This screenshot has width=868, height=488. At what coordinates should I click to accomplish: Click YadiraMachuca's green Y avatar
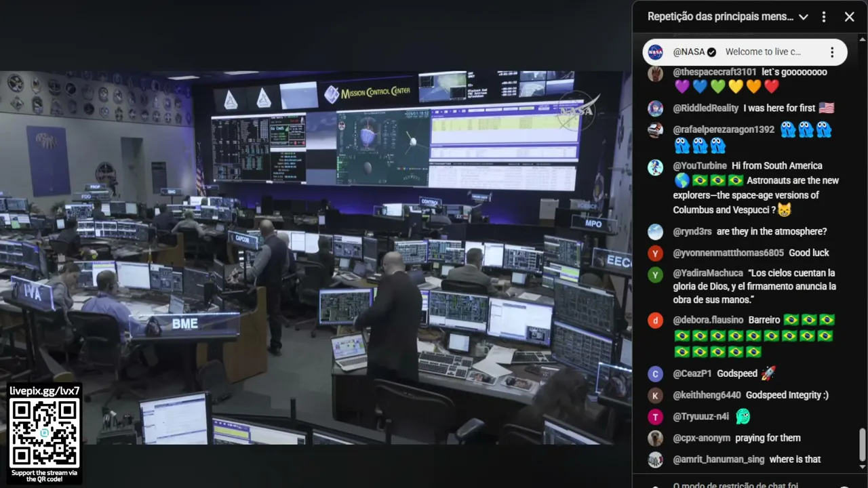click(655, 274)
